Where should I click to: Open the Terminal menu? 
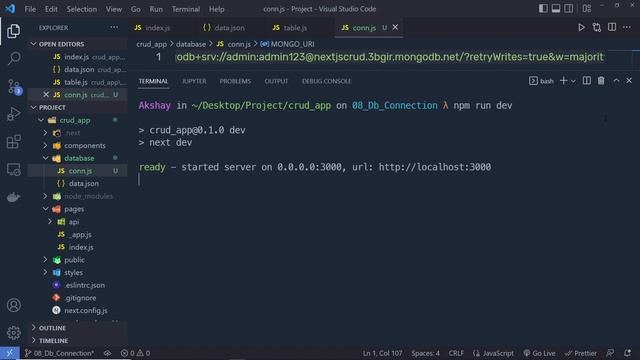(186, 9)
